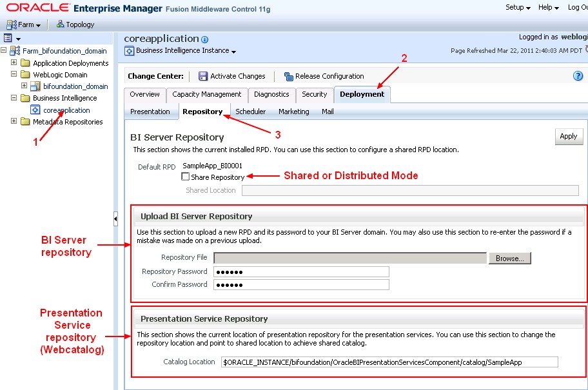Screen dimensions: 588x390
Task: Open the Farm menu icon in toolbar
Action: click(x=13, y=24)
